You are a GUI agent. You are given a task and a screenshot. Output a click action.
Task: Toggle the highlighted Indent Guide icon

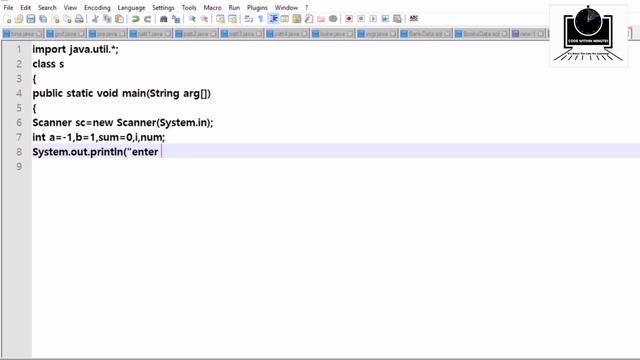273,19
